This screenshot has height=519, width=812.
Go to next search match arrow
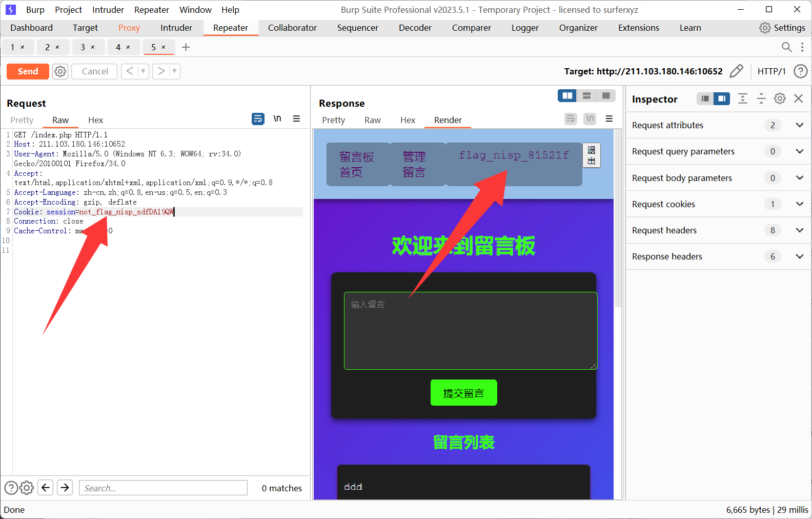65,487
